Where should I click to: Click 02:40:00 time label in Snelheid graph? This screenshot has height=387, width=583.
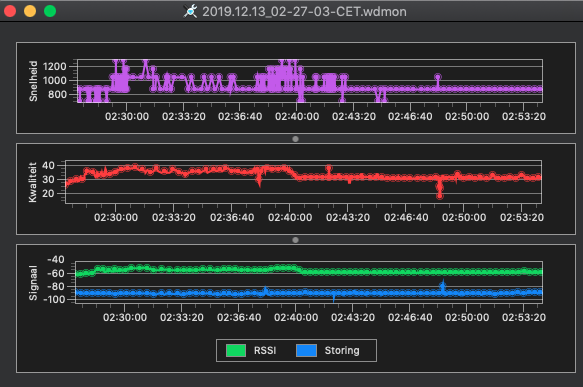pos(297,116)
